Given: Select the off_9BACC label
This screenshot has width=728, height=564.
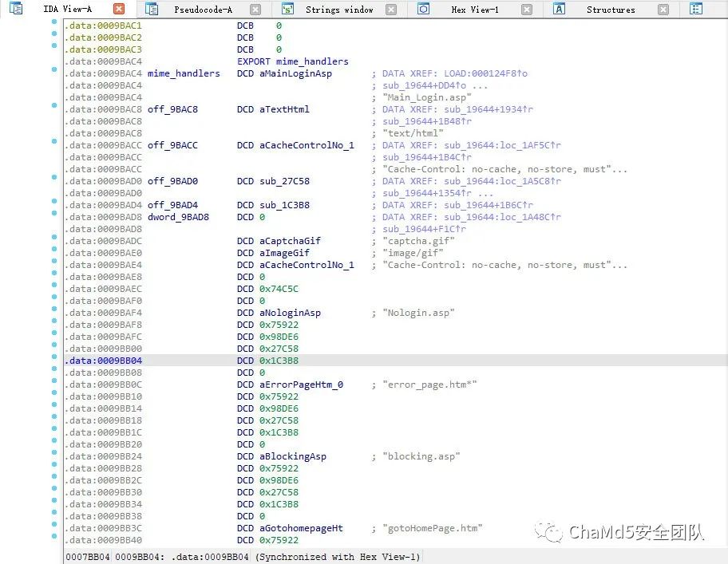Looking at the screenshot, I should pos(172,145).
